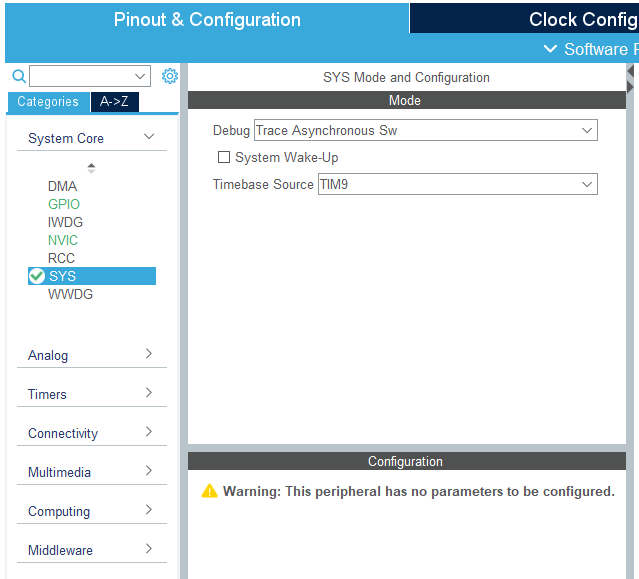Open the peripheral search dropdown field
The height and width of the screenshot is (579, 639).
click(x=90, y=76)
